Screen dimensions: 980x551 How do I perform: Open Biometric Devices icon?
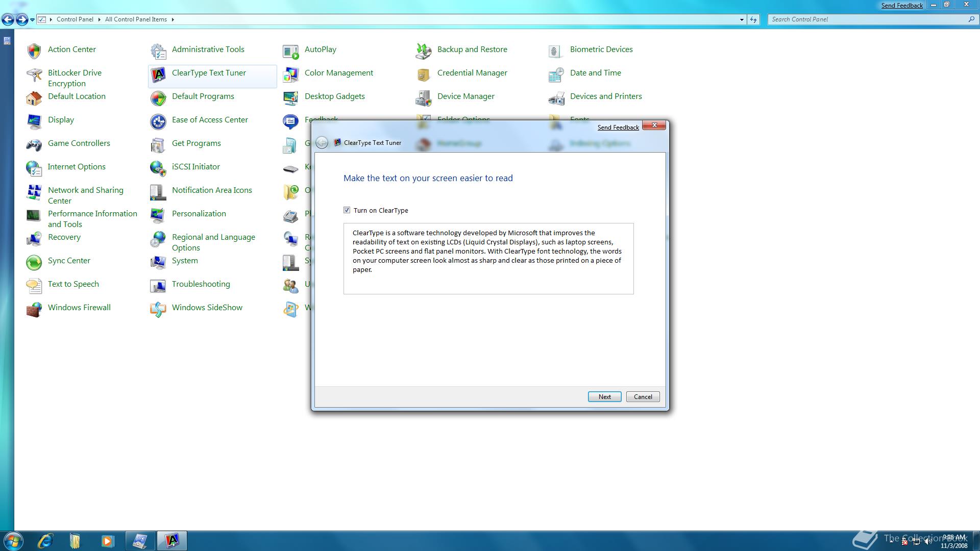(556, 51)
